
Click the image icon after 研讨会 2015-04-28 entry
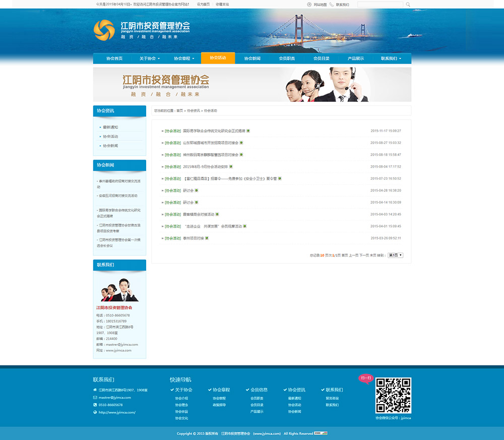[x=197, y=190]
